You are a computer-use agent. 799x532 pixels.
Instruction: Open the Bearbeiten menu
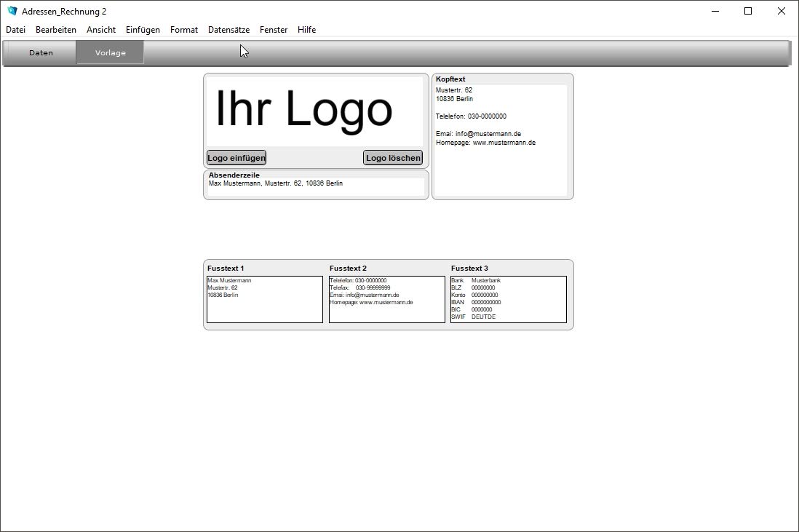[x=56, y=30]
